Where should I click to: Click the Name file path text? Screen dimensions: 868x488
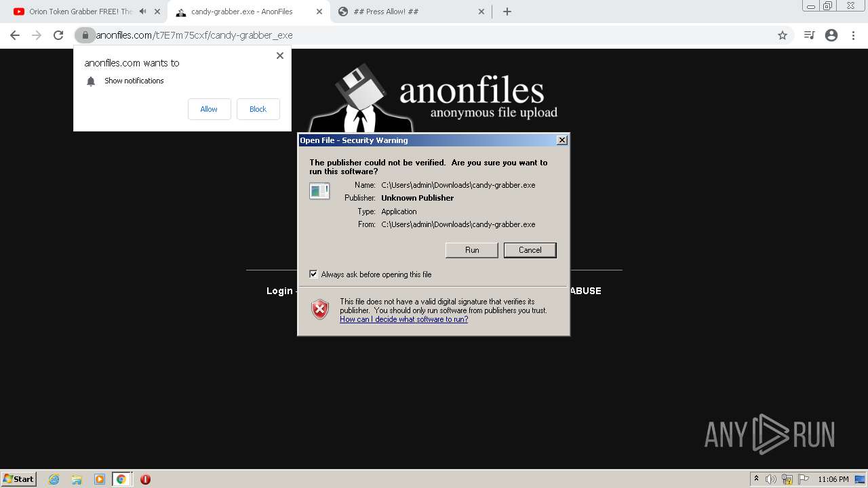[458, 185]
